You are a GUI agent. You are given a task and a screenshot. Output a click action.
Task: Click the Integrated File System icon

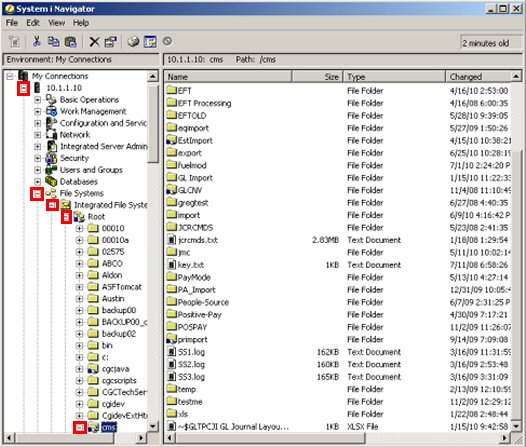[x=66, y=205]
